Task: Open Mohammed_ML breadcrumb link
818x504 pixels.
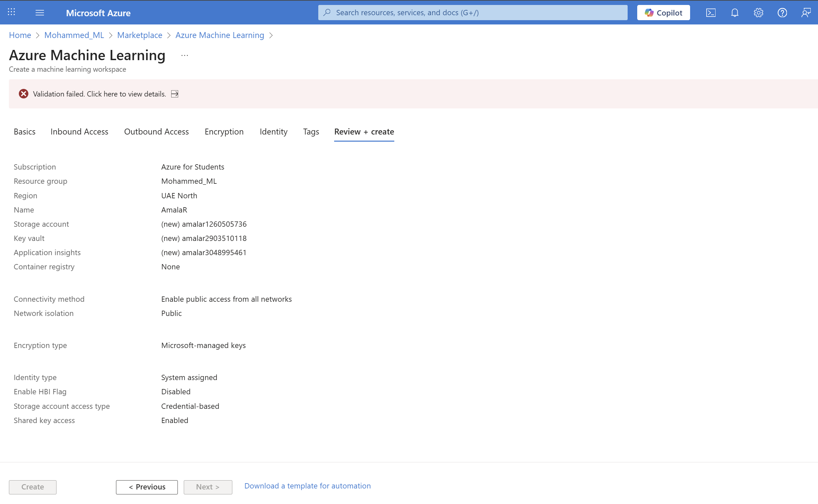Action: [x=74, y=35]
